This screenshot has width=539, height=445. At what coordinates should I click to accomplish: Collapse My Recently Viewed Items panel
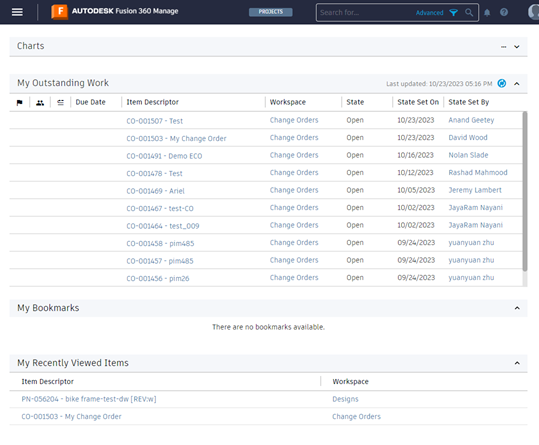click(517, 363)
